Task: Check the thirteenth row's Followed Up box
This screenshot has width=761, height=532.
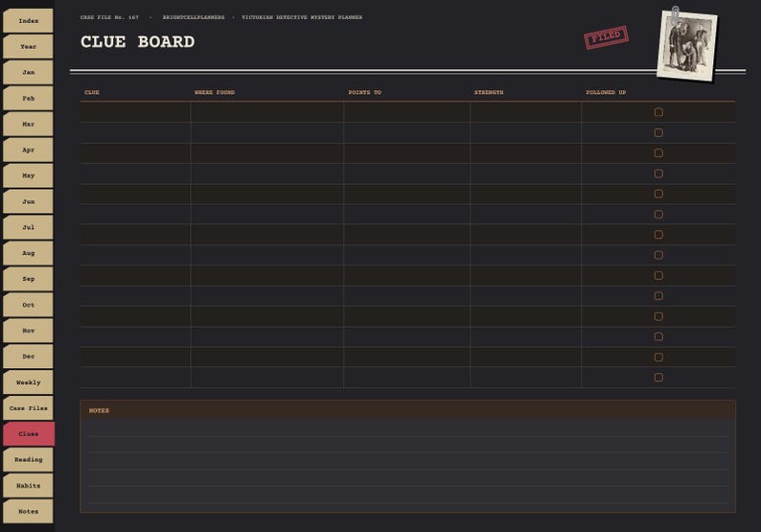Action: (658, 357)
